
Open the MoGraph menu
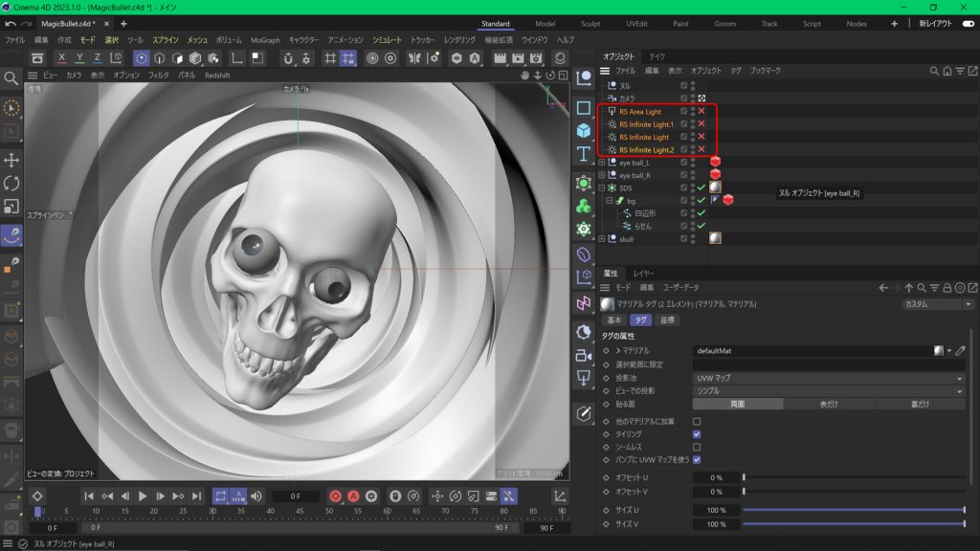pyautogui.click(x=265, y=40)
